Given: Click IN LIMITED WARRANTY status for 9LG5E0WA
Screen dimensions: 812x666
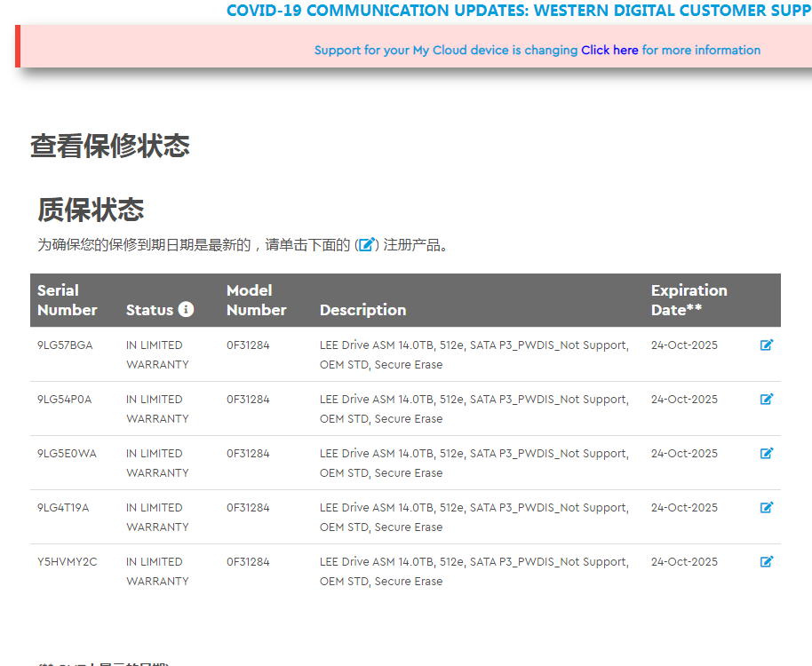Looking at the screenshot, I should point(157,464).
